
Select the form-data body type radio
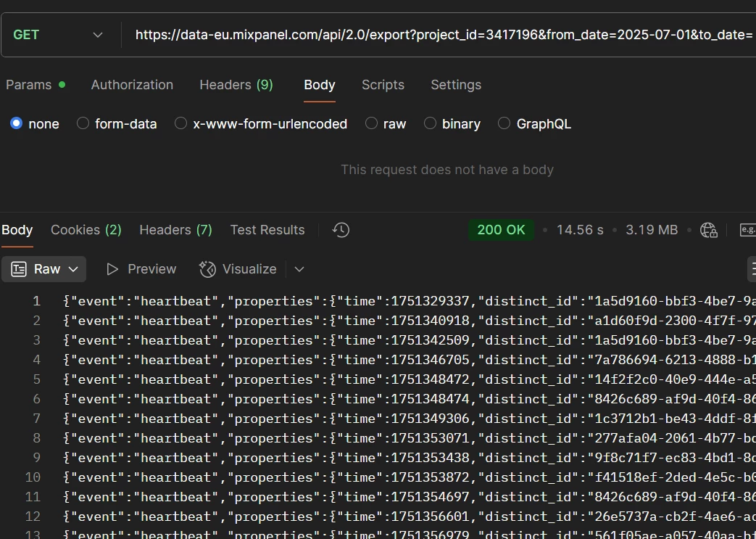(83, 123)
